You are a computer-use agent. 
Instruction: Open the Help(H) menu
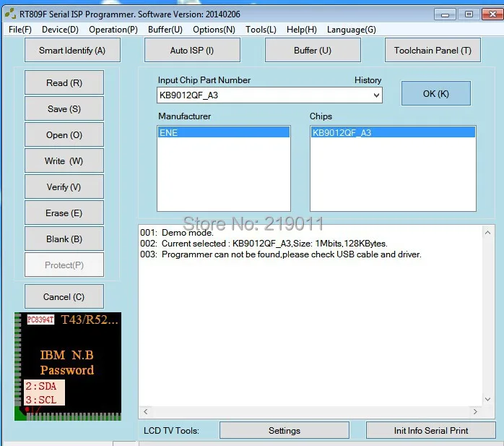(302, 30)
